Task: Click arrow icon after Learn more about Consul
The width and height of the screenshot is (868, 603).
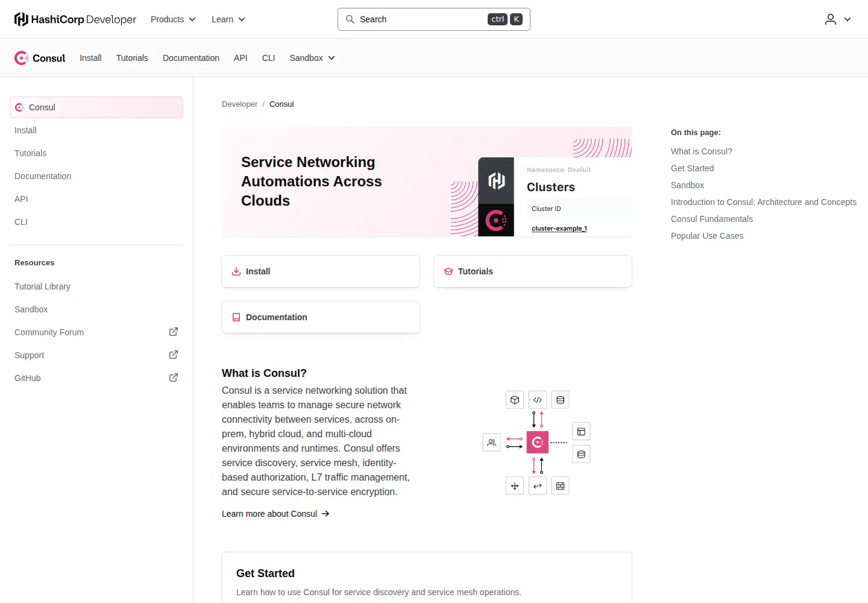Action: 325,514
